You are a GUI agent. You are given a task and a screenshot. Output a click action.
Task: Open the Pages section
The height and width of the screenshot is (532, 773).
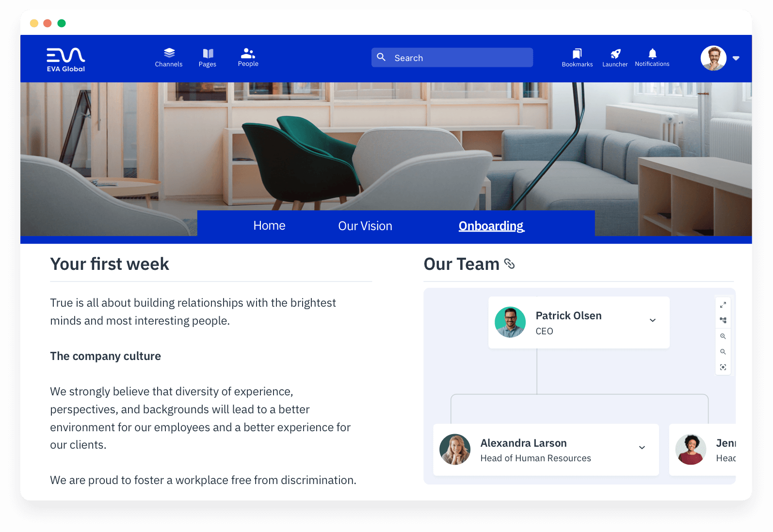(x=208, y=58)
